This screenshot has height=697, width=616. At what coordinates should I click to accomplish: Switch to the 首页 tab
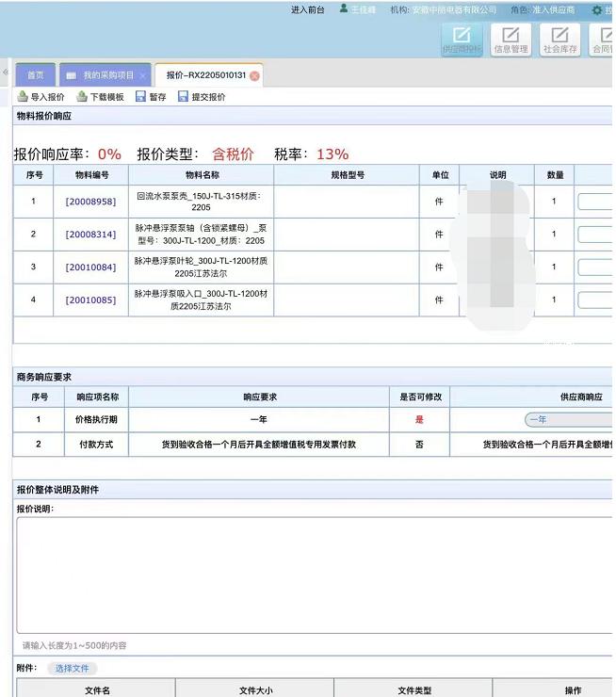(x=35, y=75)
